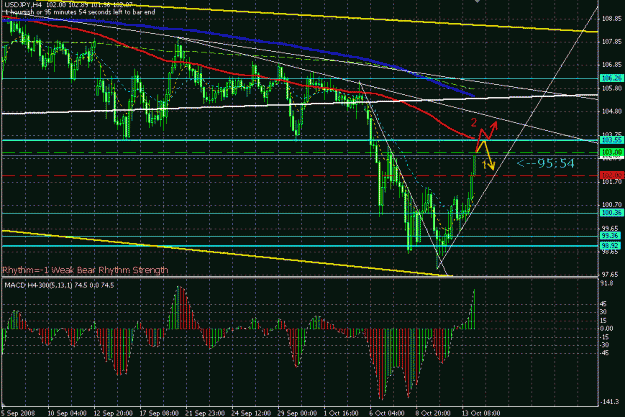Select the red 102.00 price level tag
Viewport: 625px width, 417px height.
point(612,175)
